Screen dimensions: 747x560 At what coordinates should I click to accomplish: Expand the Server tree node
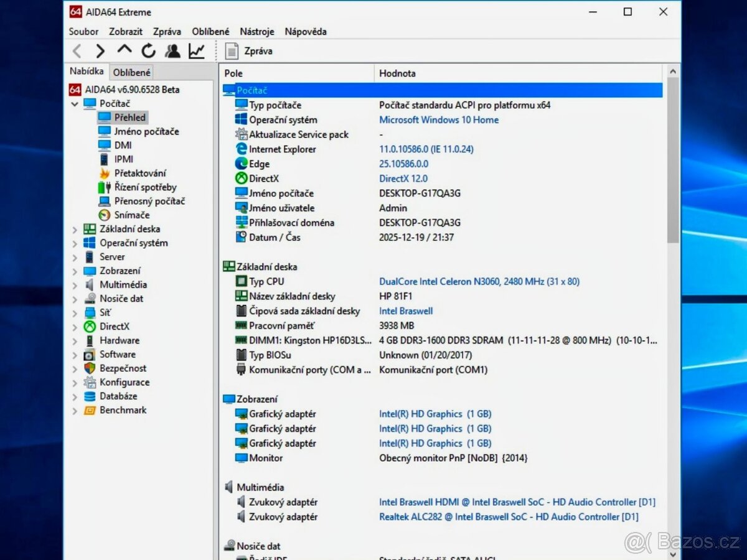click(75, 257)
